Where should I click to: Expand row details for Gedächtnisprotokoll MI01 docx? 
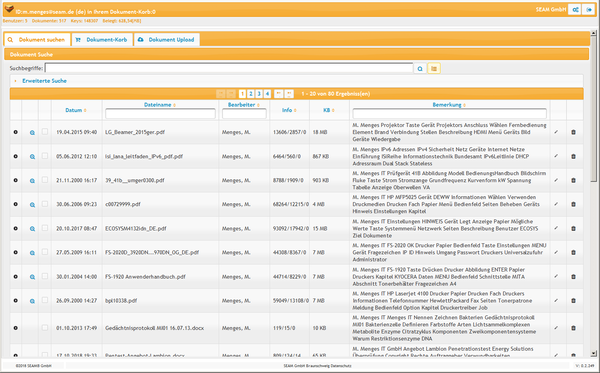tap(16, 328)
